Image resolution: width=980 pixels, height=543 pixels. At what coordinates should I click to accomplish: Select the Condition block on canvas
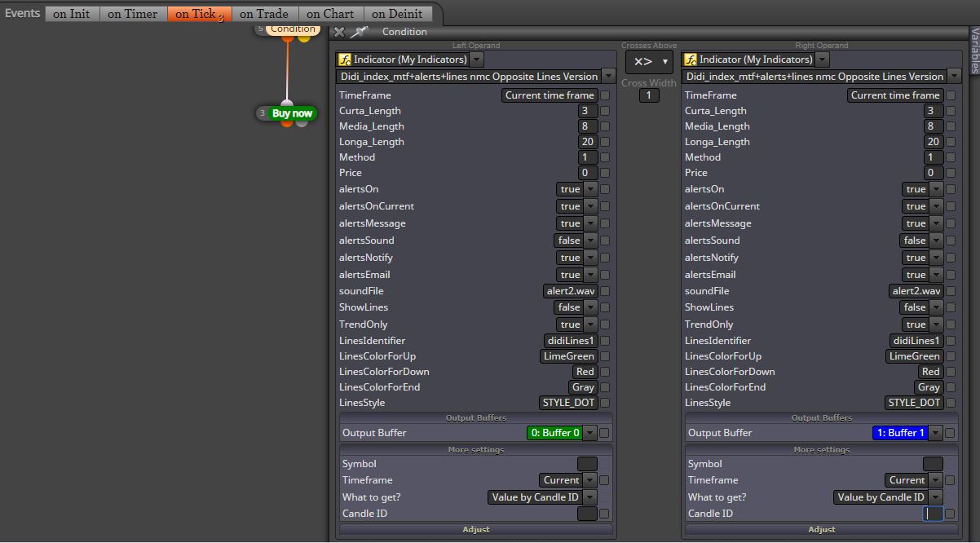292,29
